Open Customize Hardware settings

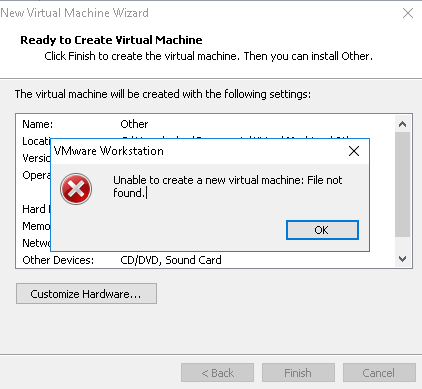[86, 294]
